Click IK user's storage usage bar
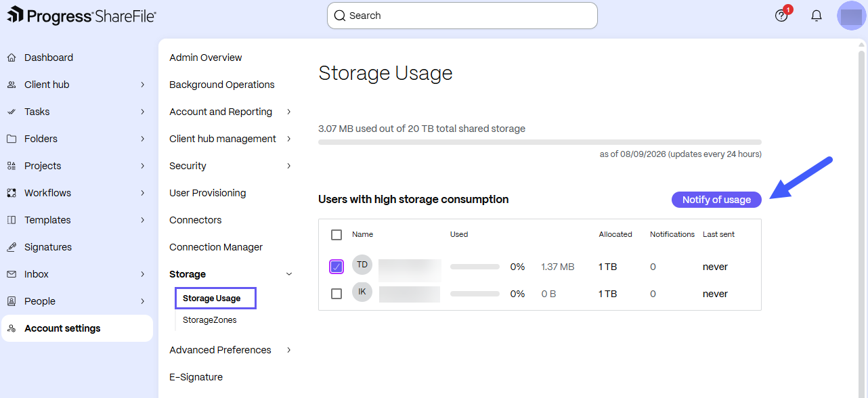Viewport: 868px width, 398px height. (475, 294)
